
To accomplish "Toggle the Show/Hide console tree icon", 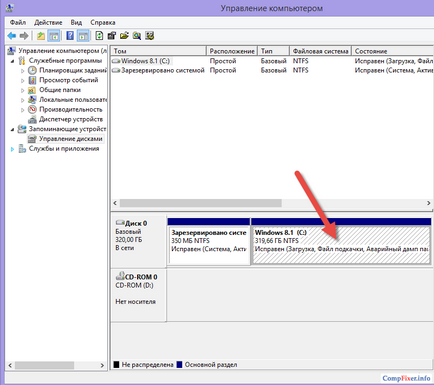I will tap(54, 36).
